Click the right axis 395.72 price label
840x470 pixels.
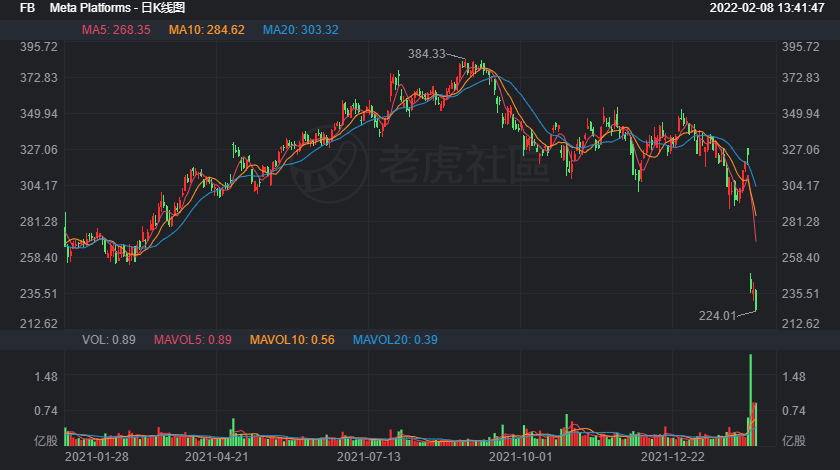pyautogui.click(x=800, y=47)
